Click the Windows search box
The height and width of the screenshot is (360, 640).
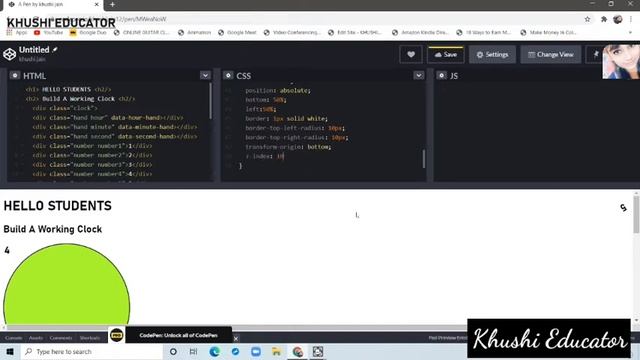pos(92,351)
